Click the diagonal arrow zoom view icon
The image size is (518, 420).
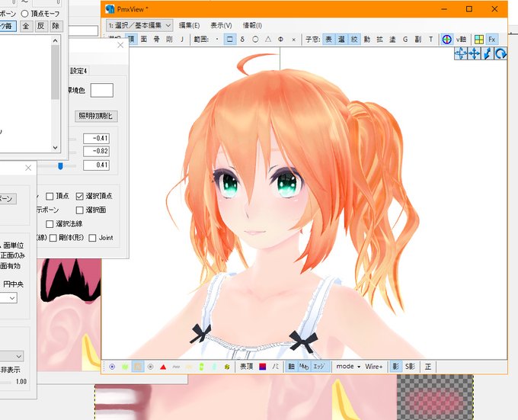pyautogui.click(x=488, y=53)
